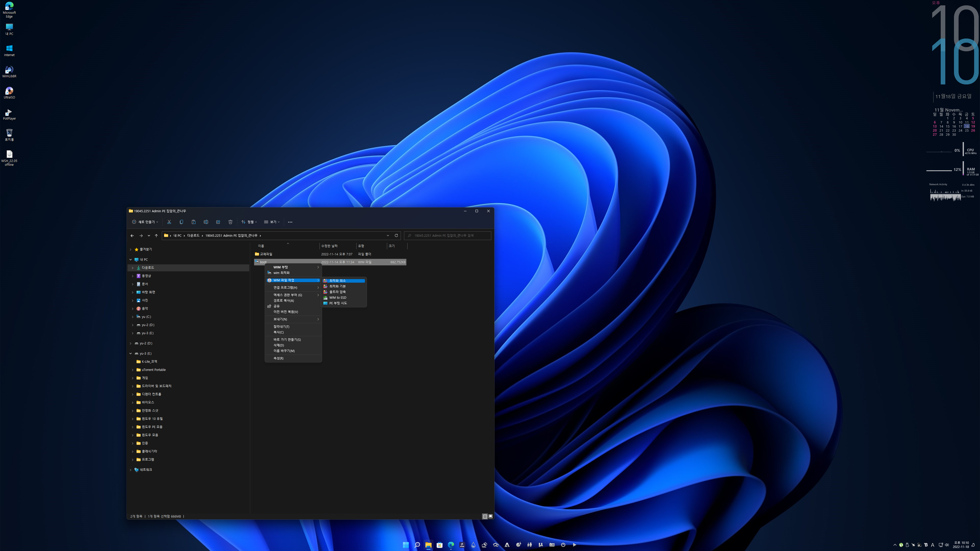Go up one folder level with up arrow

point(156,235)
